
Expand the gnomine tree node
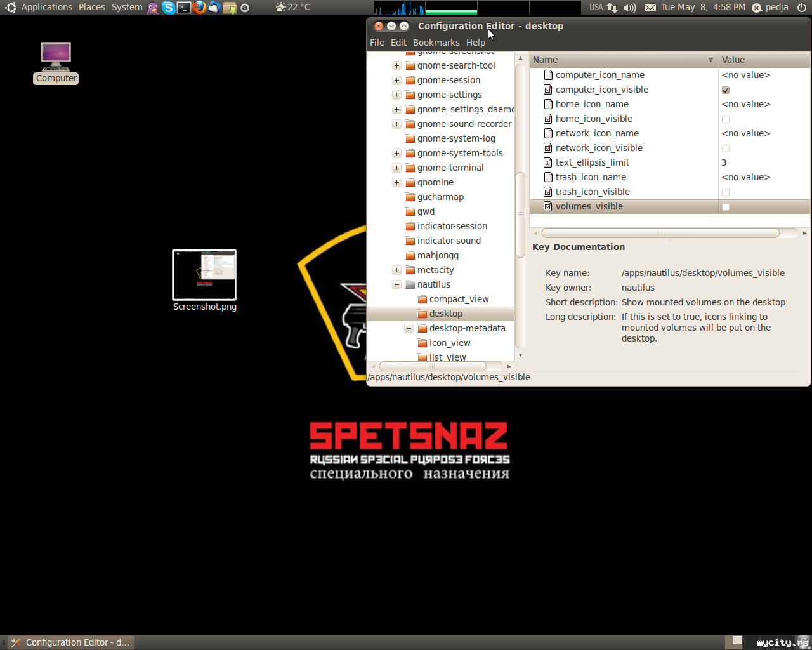click(396, 182)
